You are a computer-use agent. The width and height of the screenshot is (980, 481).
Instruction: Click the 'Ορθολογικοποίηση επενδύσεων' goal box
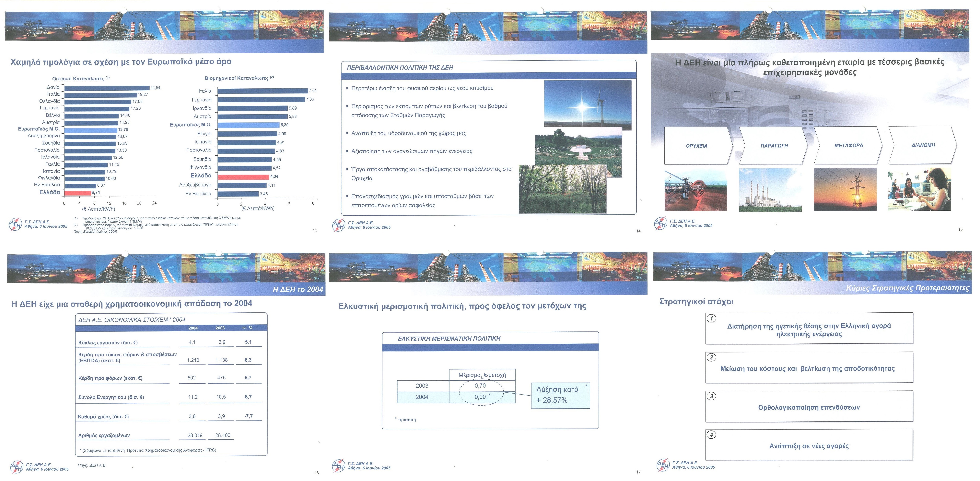[809, 406]
